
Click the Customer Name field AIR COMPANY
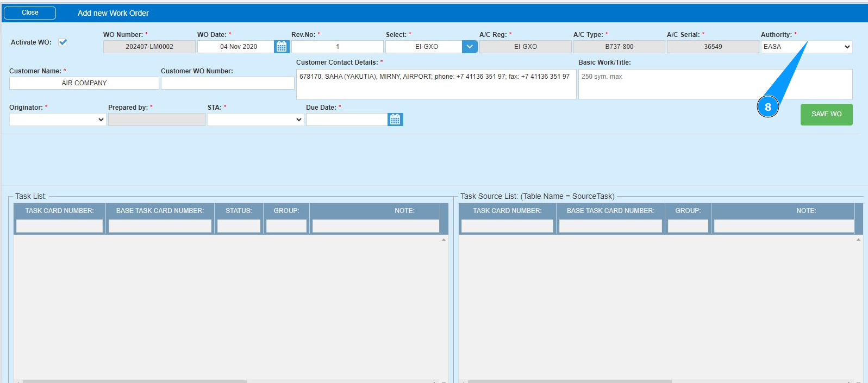click(84, 83)
